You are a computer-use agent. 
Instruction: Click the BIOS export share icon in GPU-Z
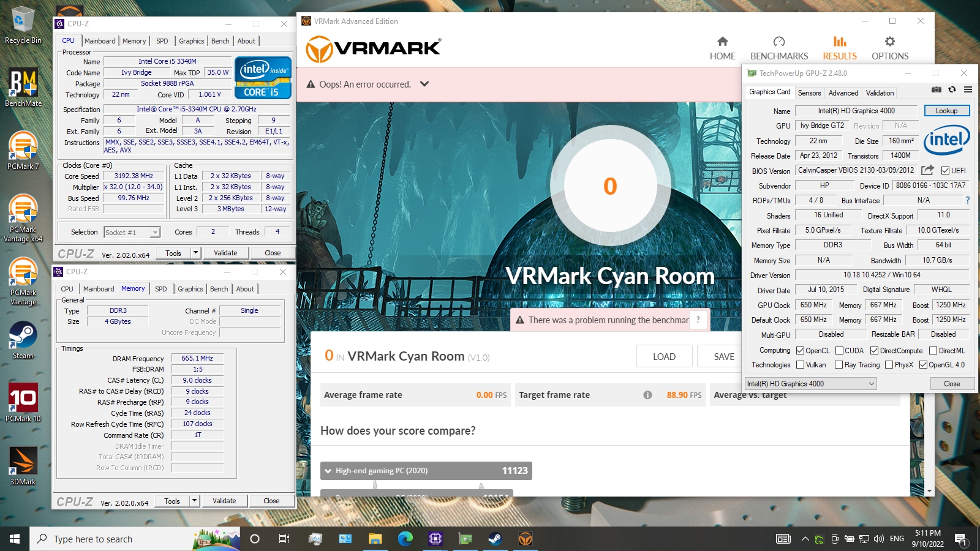pyautogui.click(x=928, y=170)
